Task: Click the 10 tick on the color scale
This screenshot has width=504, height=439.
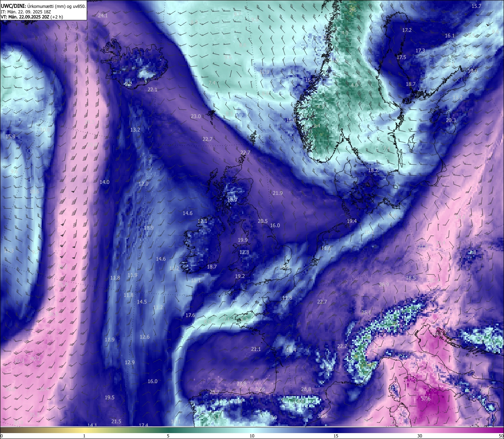Action: (x=252, y=436)
